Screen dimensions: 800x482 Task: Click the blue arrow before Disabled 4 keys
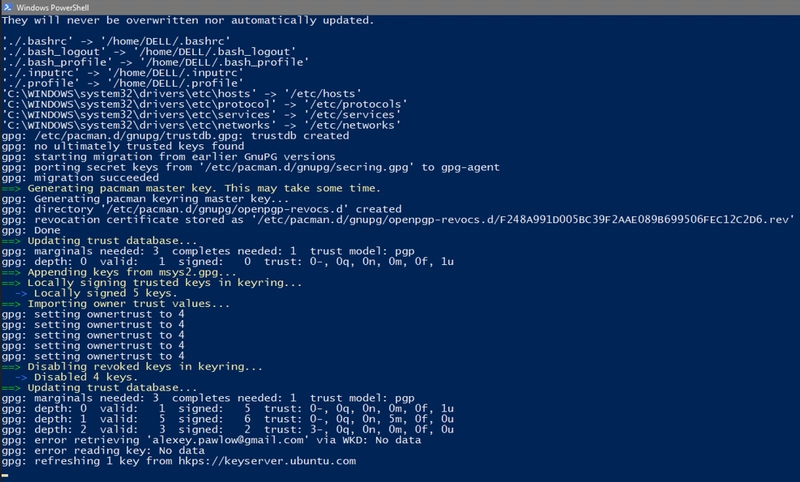click(x=21, y=377)
